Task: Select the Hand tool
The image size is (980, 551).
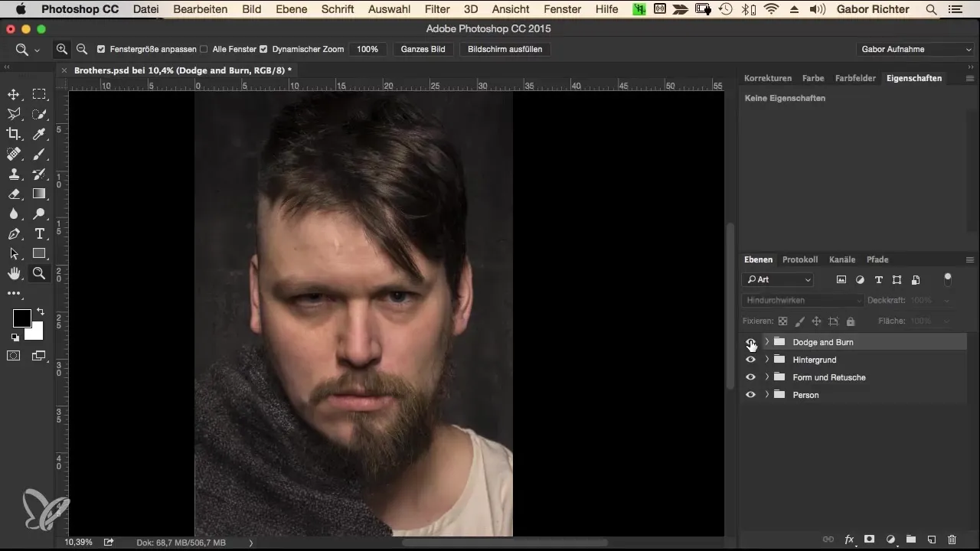Action: point(14,273)
